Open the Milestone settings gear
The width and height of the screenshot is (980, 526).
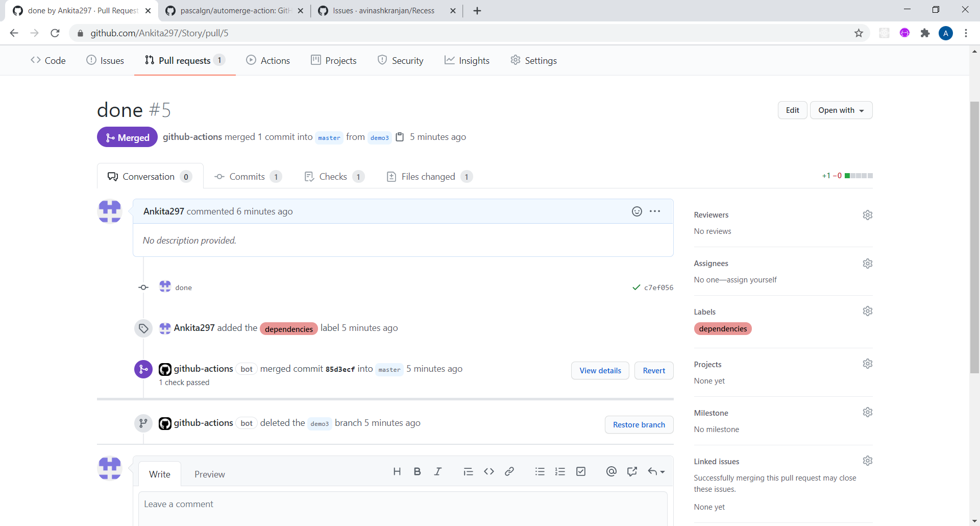868,412
